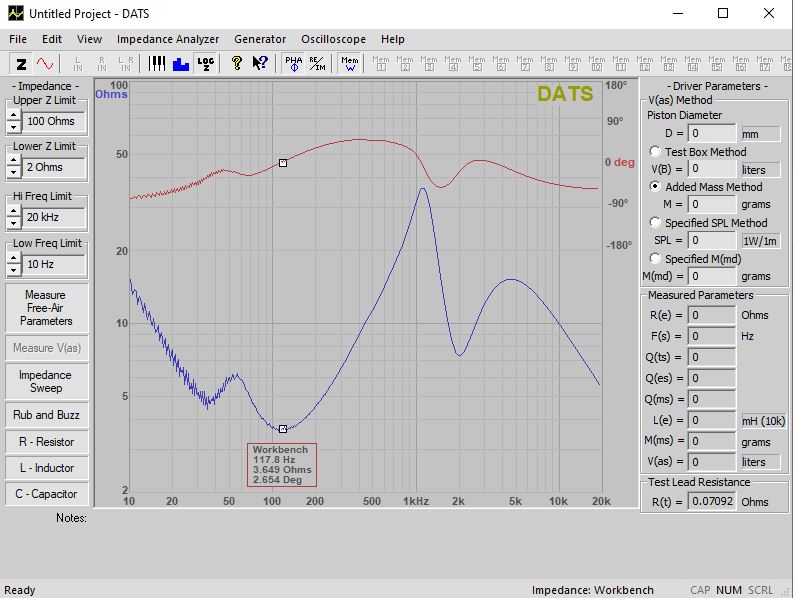Open the Help menu
793x598 pixels.
click(x=392, y=39)
